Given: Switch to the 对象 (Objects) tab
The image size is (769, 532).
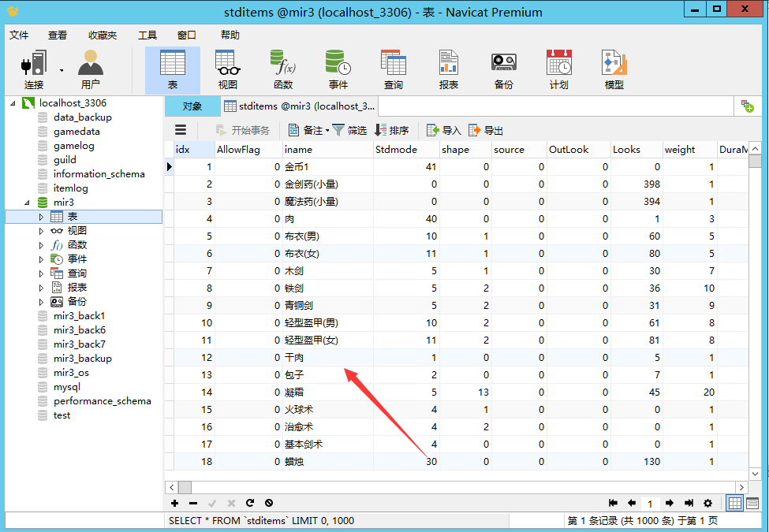Looking at the screenshot, I should [192, 106].
